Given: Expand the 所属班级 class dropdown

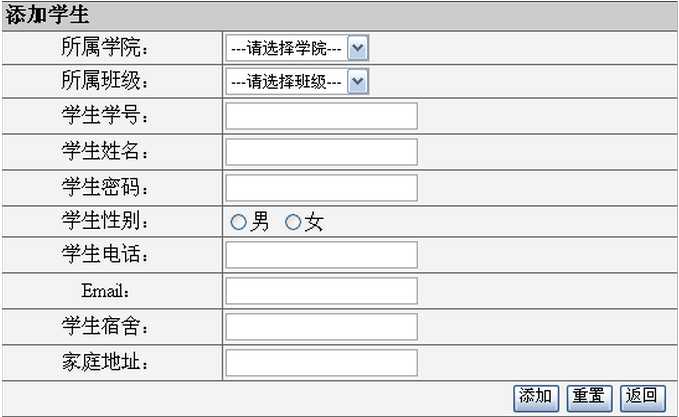Looking at the screenshot, I should click(x=297, y=82).
